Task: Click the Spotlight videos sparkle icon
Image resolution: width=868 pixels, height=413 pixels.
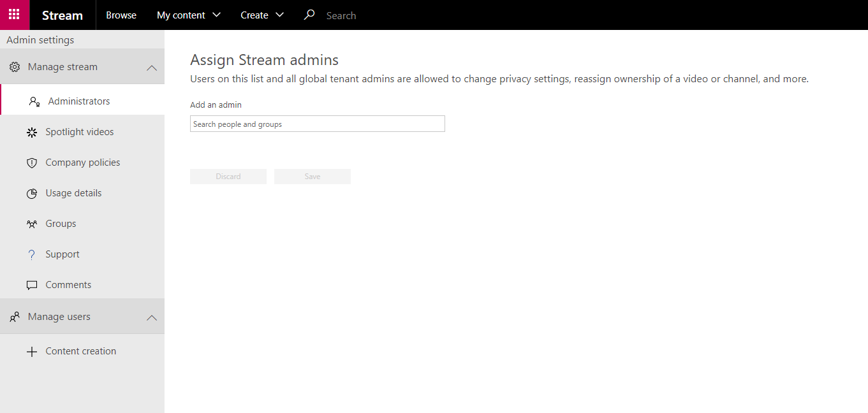Action: (x=32, y=133)
